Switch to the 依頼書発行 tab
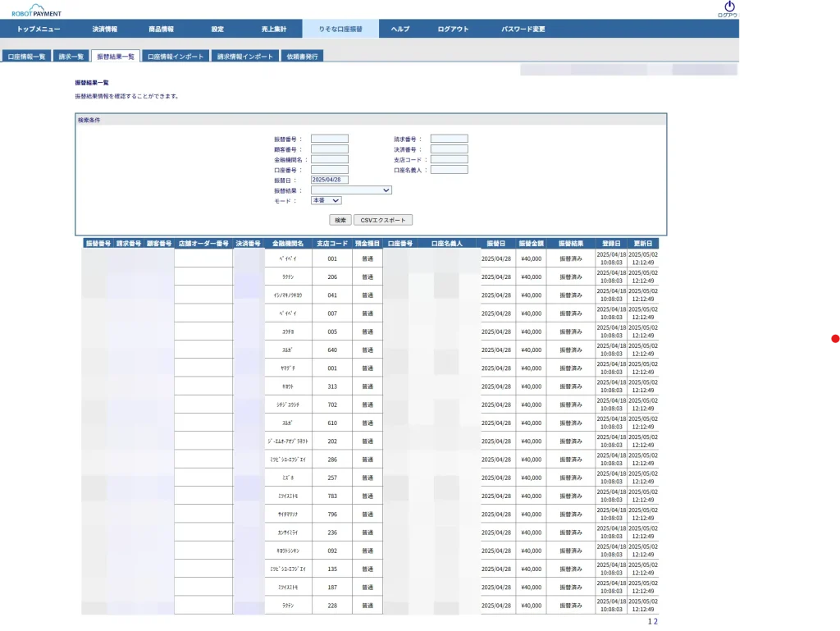This screenshot has height=631, width=840. pyautogui.click(x=302, y=57)
